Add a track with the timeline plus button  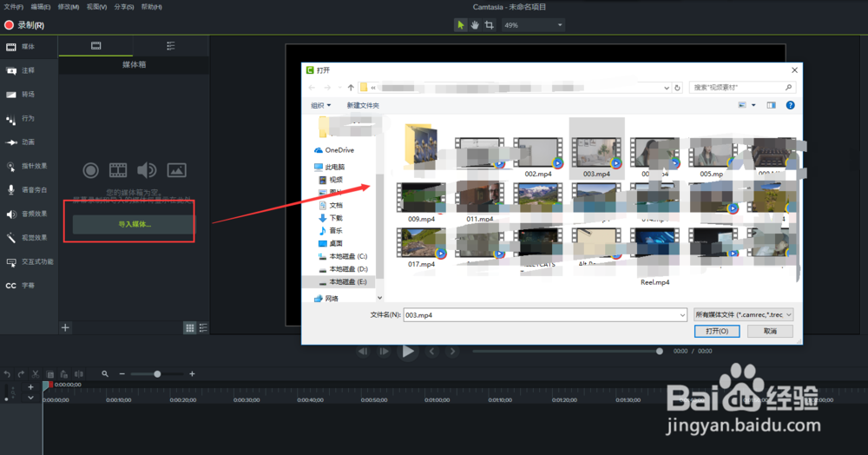point(30,387)
